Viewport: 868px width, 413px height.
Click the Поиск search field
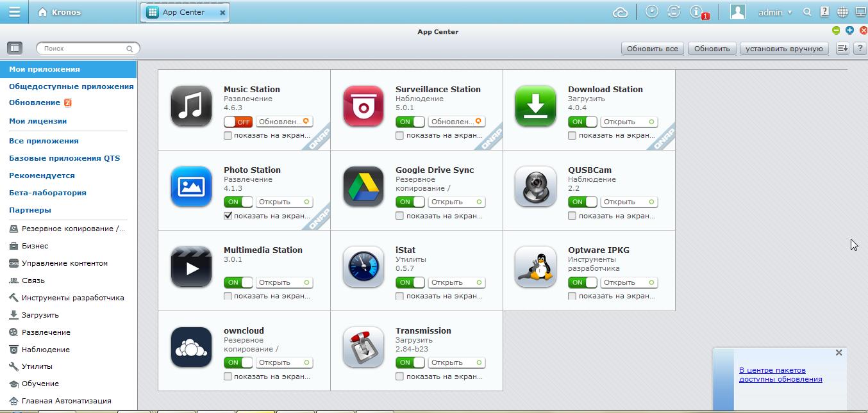[88, 48]
